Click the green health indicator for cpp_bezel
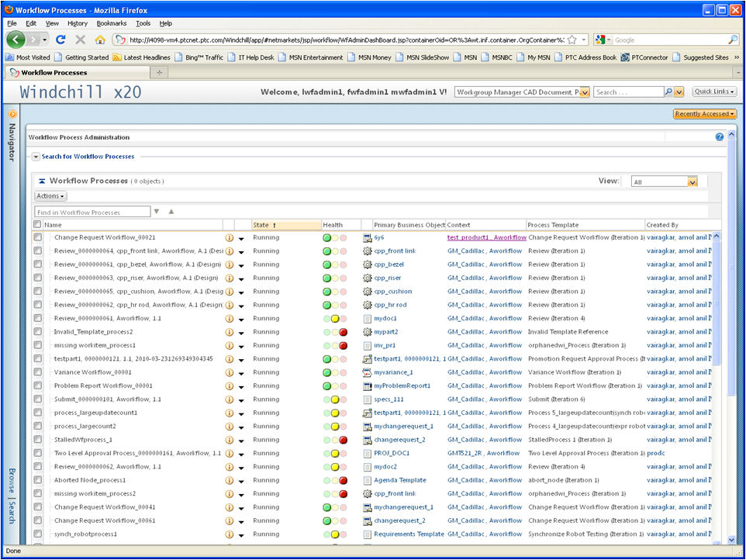 [x=326, y=264]
